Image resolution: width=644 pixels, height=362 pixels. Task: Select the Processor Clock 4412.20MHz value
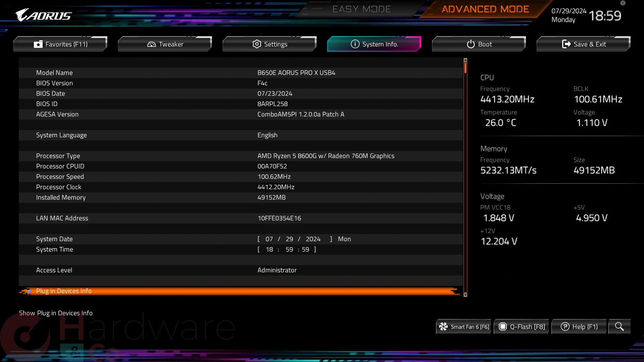pos(276,187)
